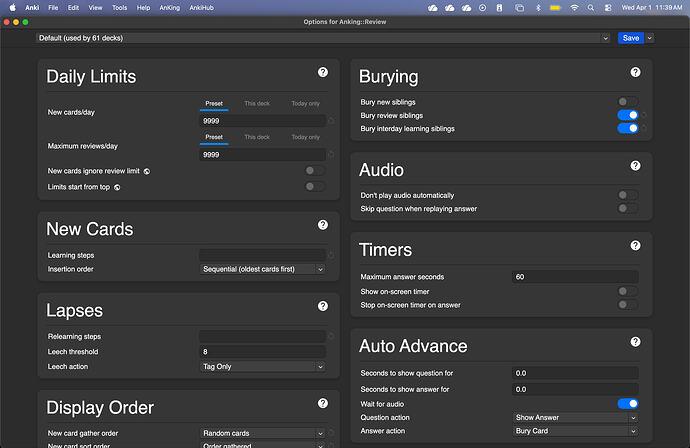Enable Show on-screen timer
690x448 pixels.
pos(627,291)
